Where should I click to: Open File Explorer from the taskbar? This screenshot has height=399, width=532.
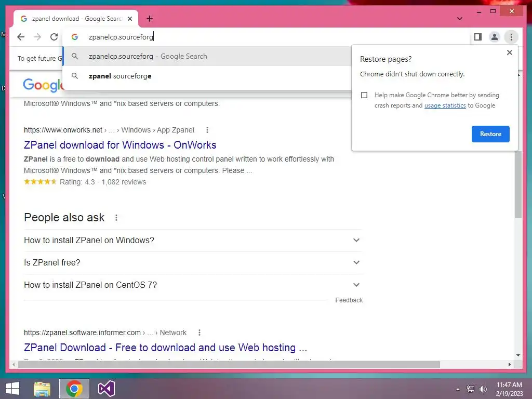[42, 389]
